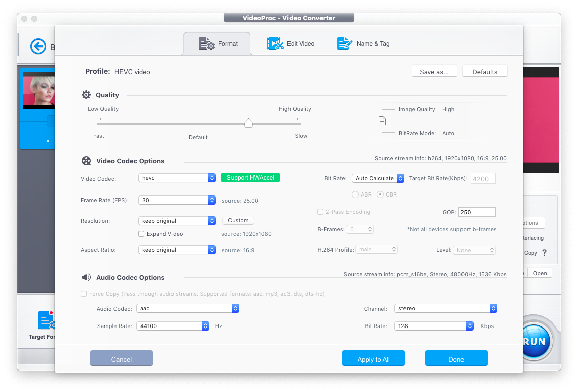Click the 'BitRate Mode: Auto' text

point(427,133)
